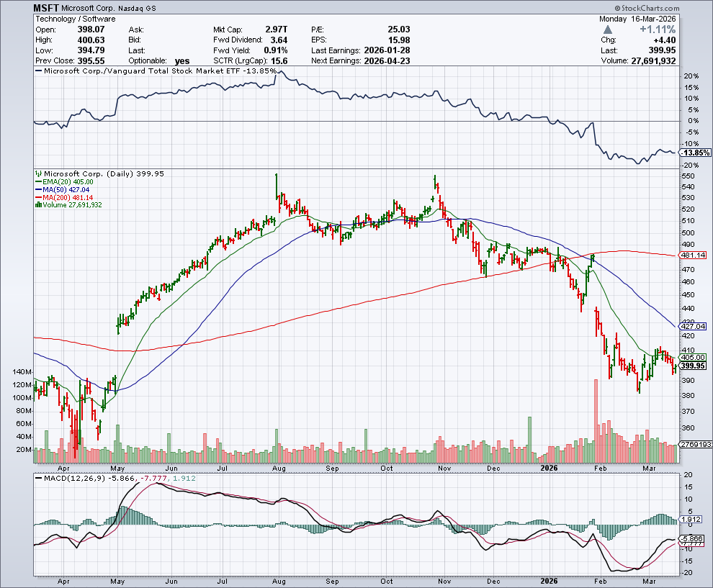Click the Nasdaq GS exchange label
Screen dimensions: 713x588
[138, 8]
